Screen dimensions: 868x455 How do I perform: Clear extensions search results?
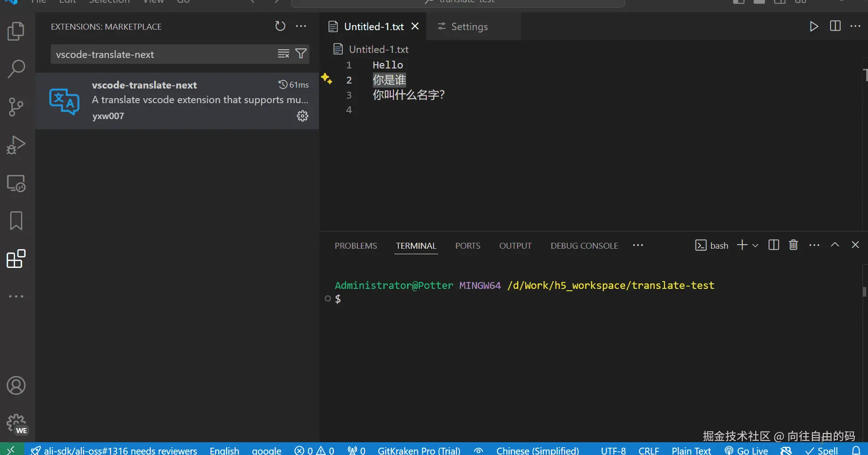[x=283, y=54]
